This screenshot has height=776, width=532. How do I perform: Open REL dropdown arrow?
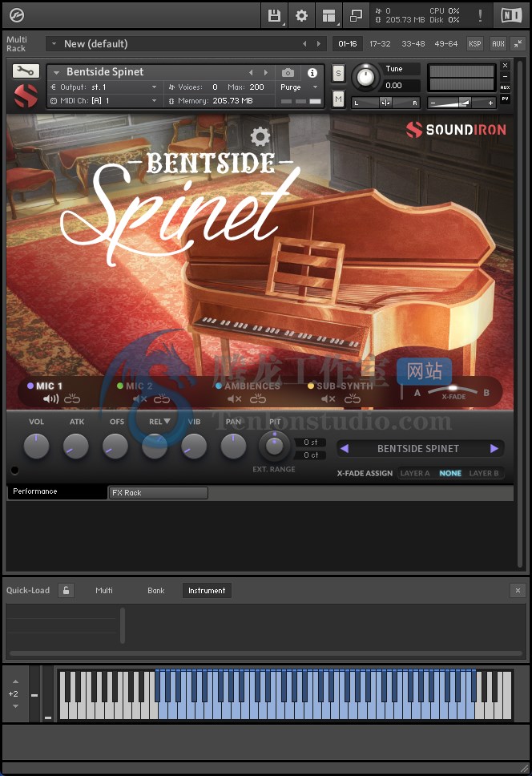pos(167,421)
